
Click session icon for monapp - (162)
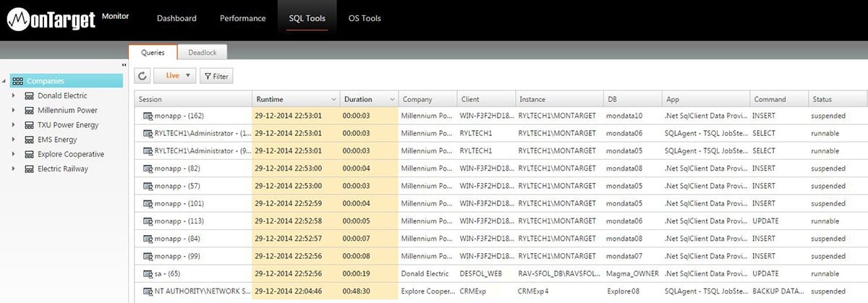point(148,116)
